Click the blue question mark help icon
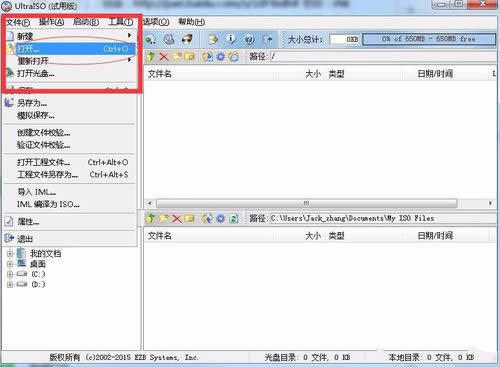Viewport: 500px width, 367px height. (x=249, y=39)
